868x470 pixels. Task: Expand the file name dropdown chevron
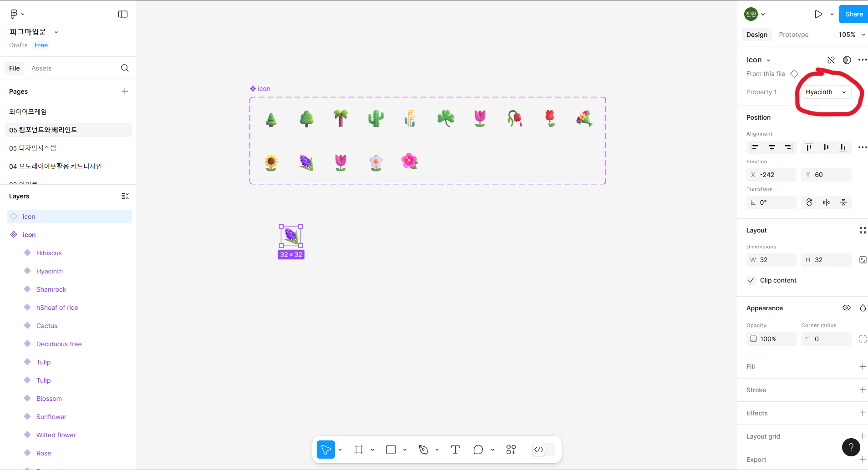coord(56,32)
